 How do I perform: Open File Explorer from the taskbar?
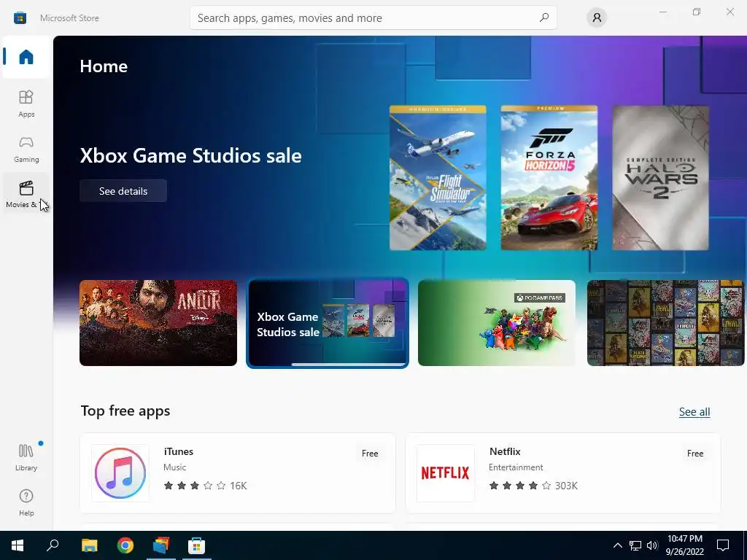tap(89, 545)
